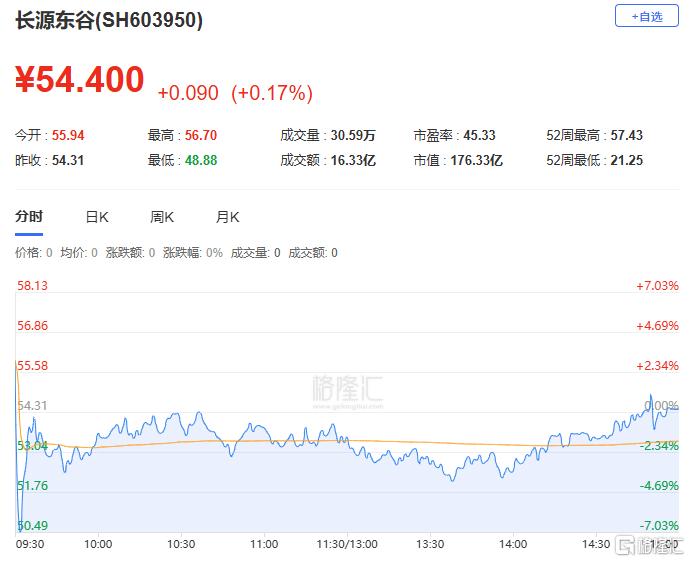Open the 周K chart tab

pos(162,217)
